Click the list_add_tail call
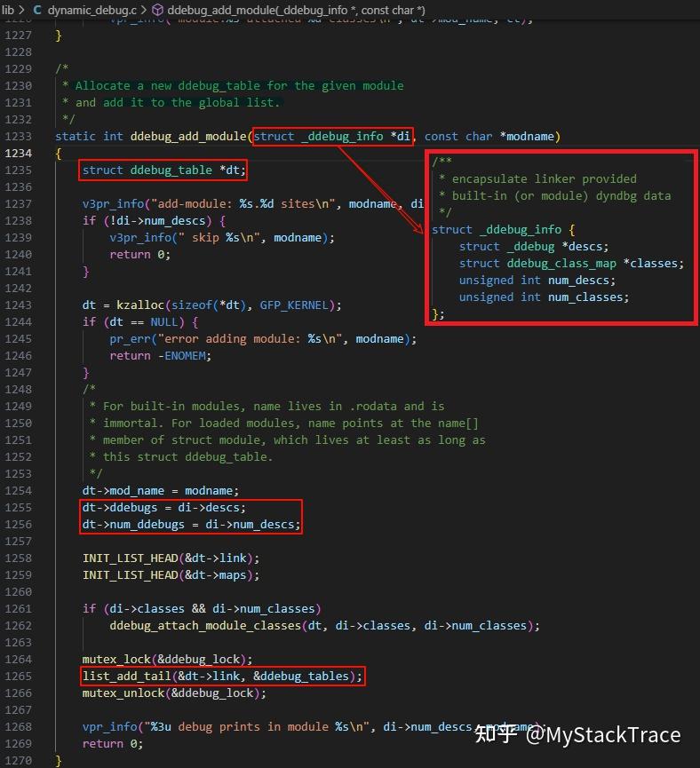Screen dimensions: 700x768 point(126,677)
